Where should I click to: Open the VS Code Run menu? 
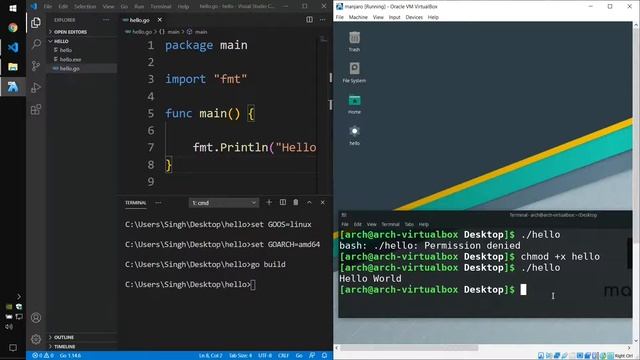[x=139, y=7]
